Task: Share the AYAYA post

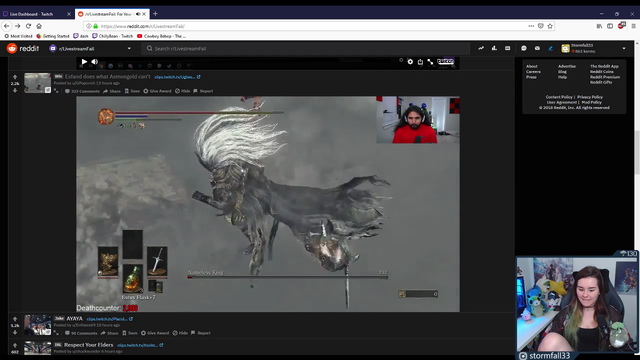Action: [x=109, y=333]
